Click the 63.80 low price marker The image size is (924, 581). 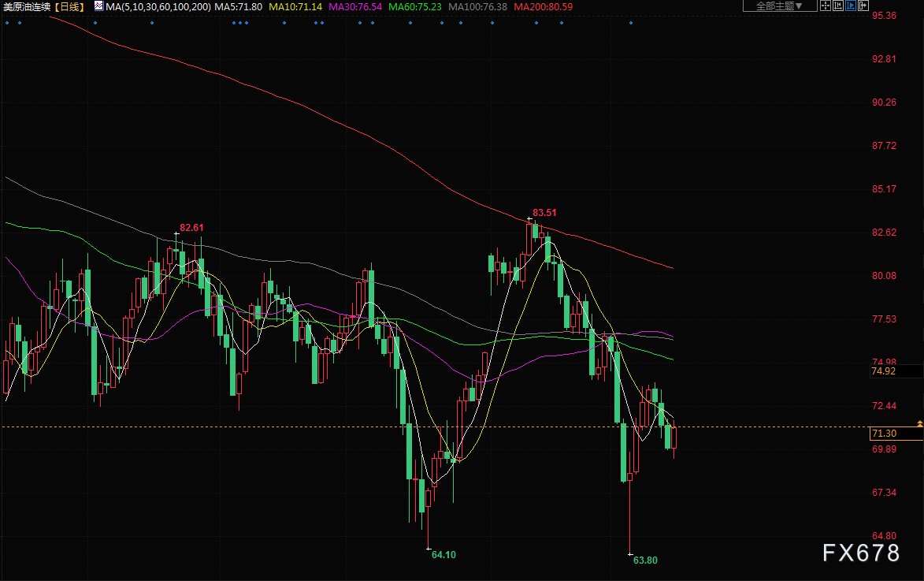644,561
